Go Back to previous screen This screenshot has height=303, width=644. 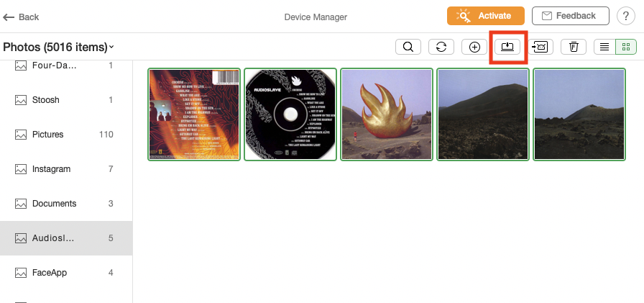[x=21, y=17]
